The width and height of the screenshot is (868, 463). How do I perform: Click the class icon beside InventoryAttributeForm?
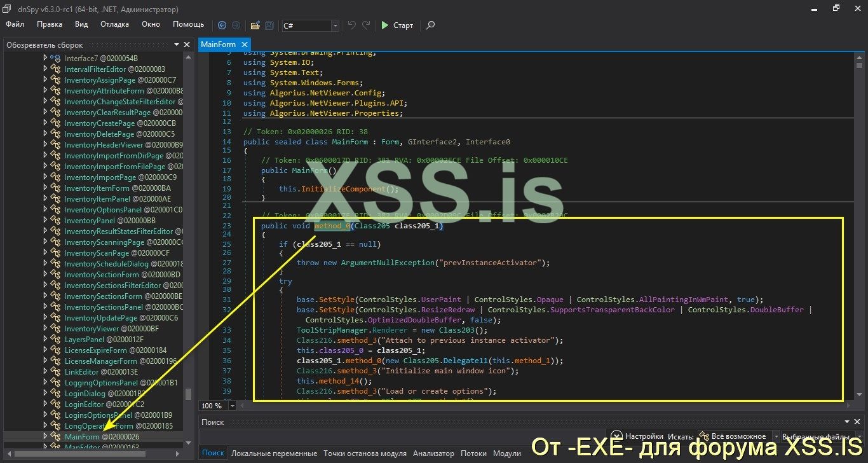(x=56, y=91)
